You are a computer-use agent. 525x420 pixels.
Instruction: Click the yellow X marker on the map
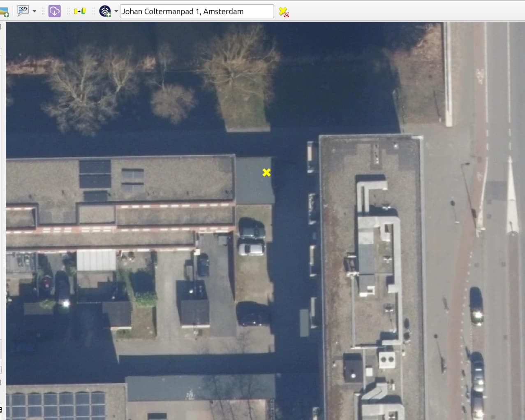[266, 172]
